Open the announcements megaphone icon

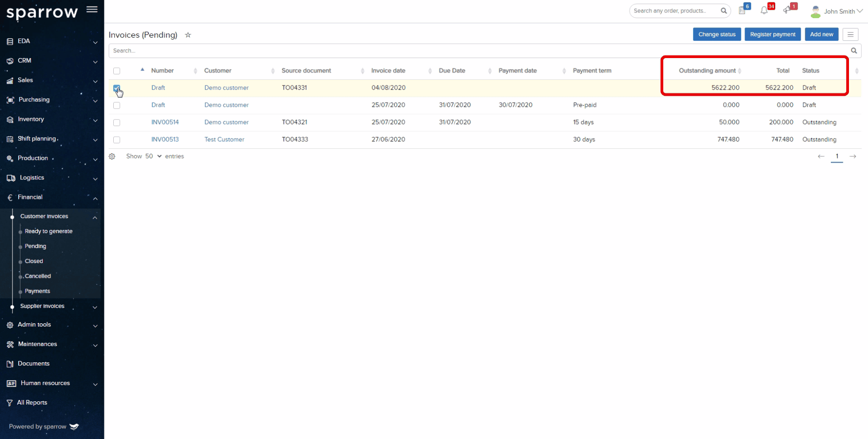coord(787,11)
